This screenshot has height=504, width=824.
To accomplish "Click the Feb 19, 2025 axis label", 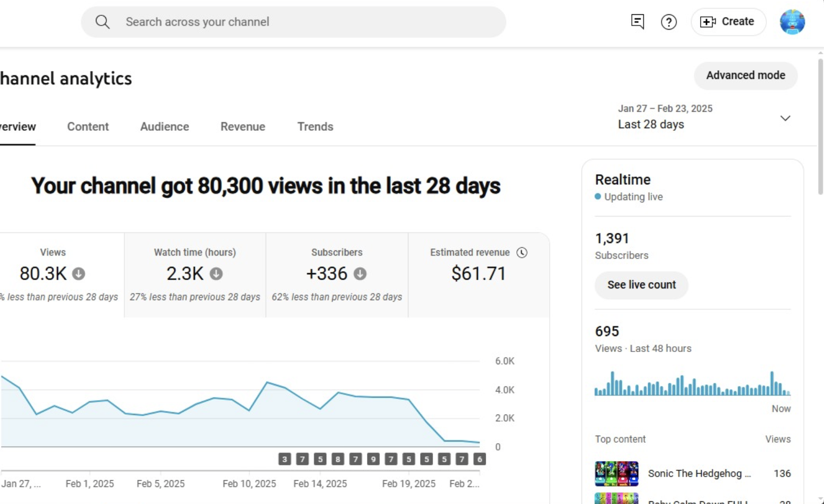I will click(x=409, y=484).
